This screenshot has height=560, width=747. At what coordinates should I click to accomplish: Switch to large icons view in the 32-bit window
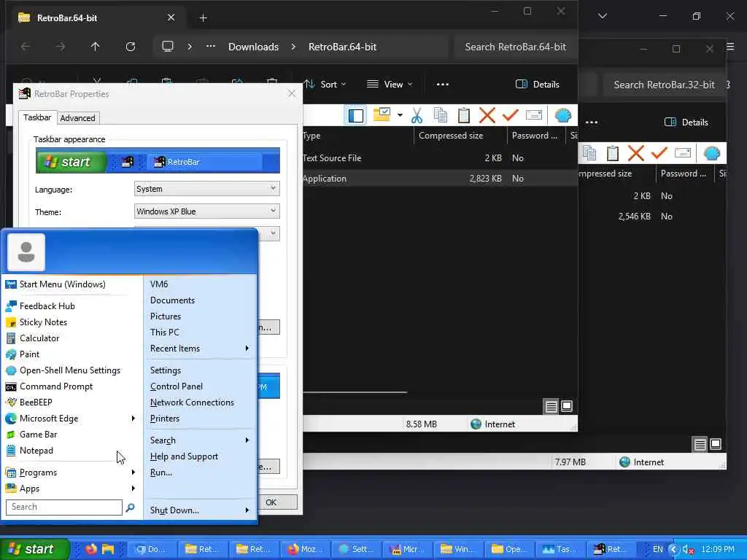(715, 444)
